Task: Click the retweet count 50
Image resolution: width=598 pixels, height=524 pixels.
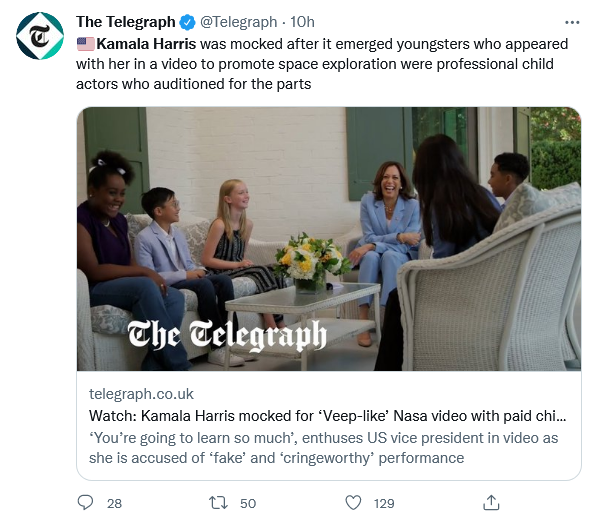Action: pyautogui.click(x=248, y=503)
